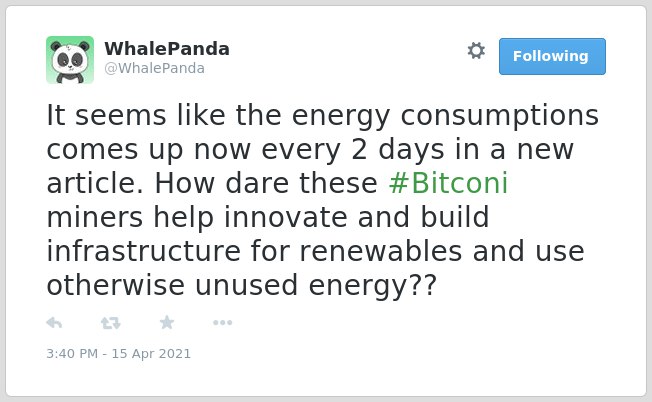
Task: View the tweet permalink via its date
Action: tap(119, 354)
